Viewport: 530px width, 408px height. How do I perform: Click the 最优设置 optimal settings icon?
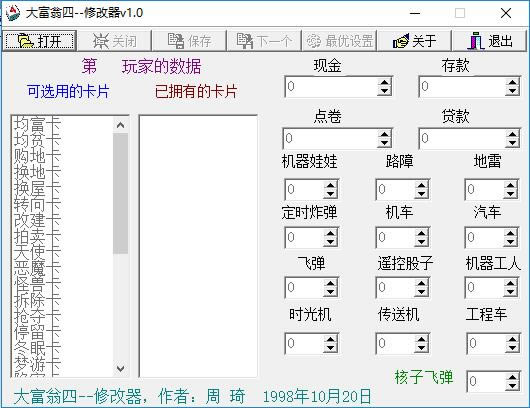pos(314,41)
